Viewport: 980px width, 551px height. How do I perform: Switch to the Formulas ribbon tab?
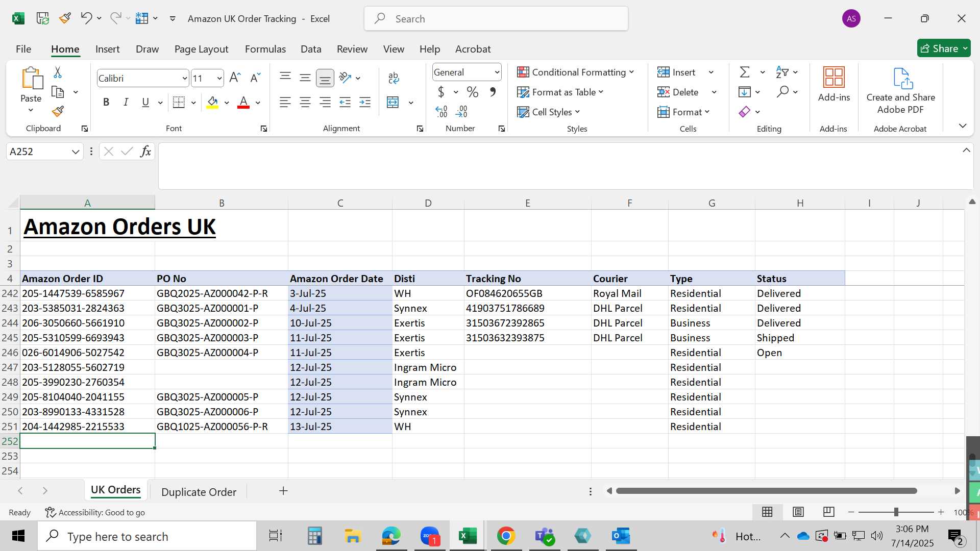[265, 49]
